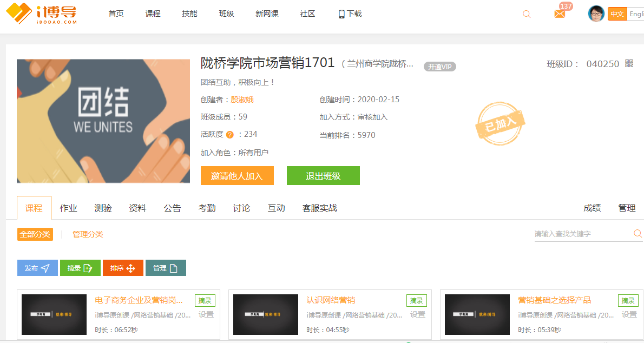This screenshot has height=343, width=644.
Task: Open the 技能 menu in top navigation
Action: pyautogui.click(x=189, y=14)
